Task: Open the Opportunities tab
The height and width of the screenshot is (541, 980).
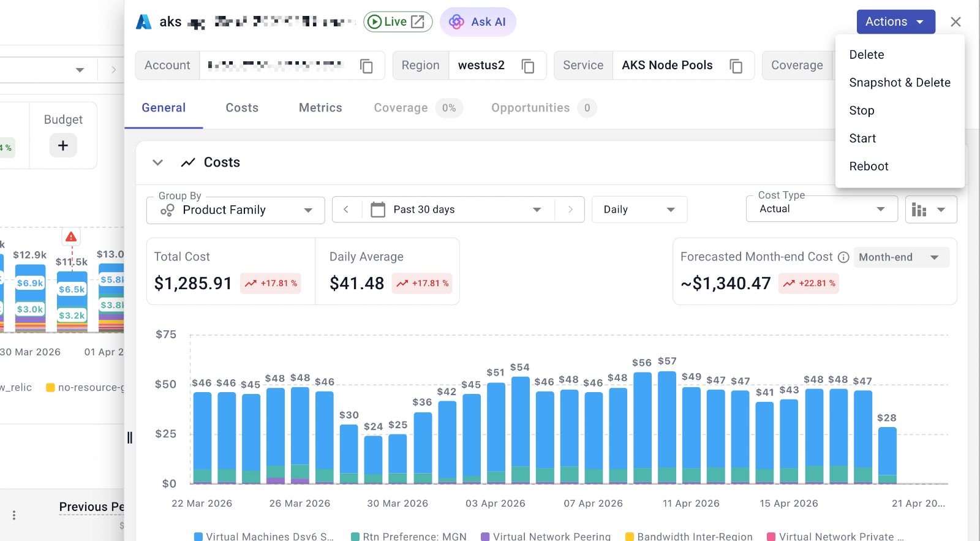Action: (x=543, y=108)
